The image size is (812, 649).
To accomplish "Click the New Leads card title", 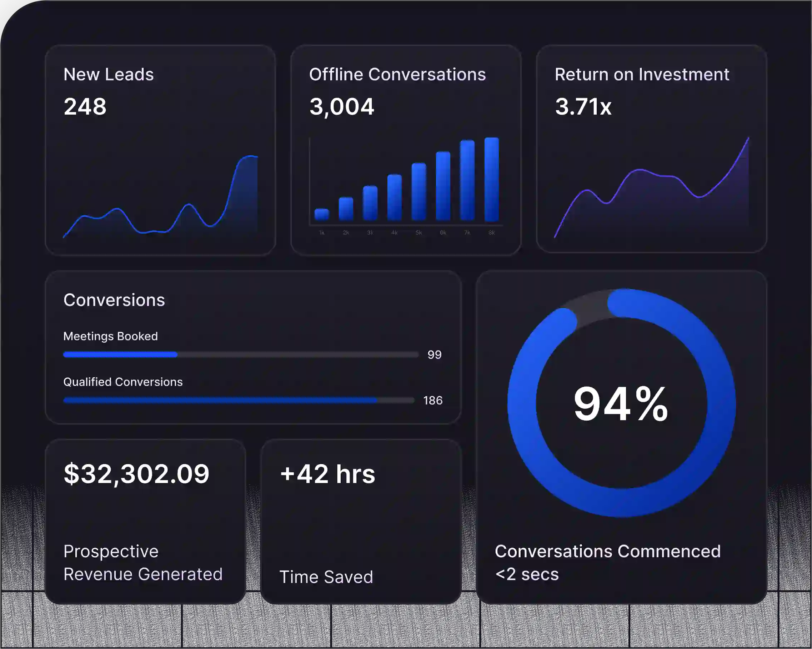I will pos(109,74).
